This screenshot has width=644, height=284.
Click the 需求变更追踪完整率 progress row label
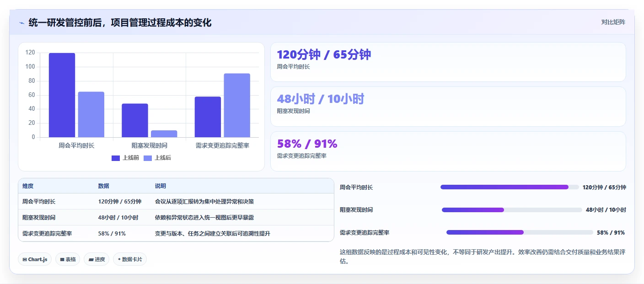coord(365,232)
